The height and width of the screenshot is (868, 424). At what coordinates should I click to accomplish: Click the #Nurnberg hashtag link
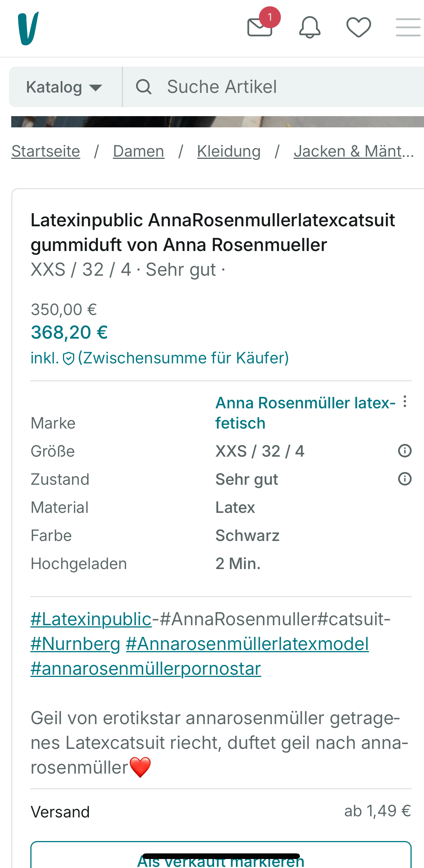[75, 644]
